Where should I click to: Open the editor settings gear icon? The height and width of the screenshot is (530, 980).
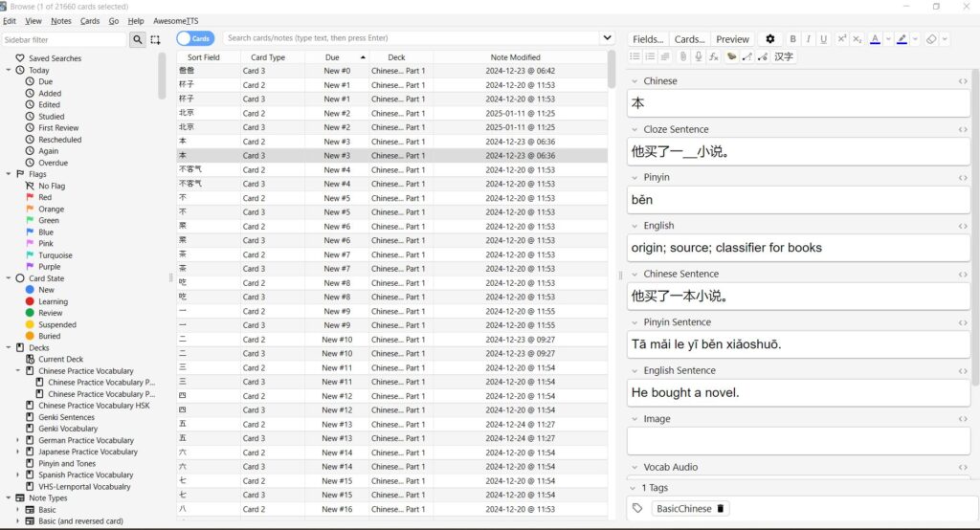click(x=770, y=39)
